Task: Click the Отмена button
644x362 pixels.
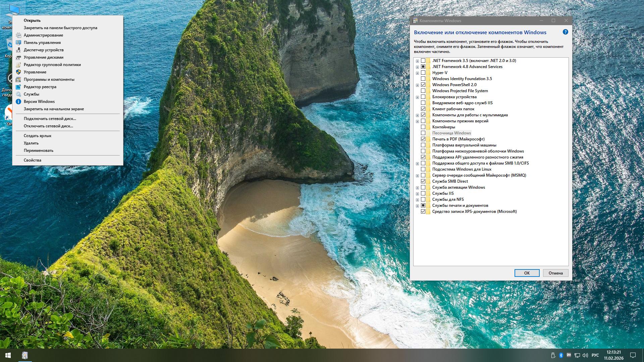Action: (x=555, y=273)
